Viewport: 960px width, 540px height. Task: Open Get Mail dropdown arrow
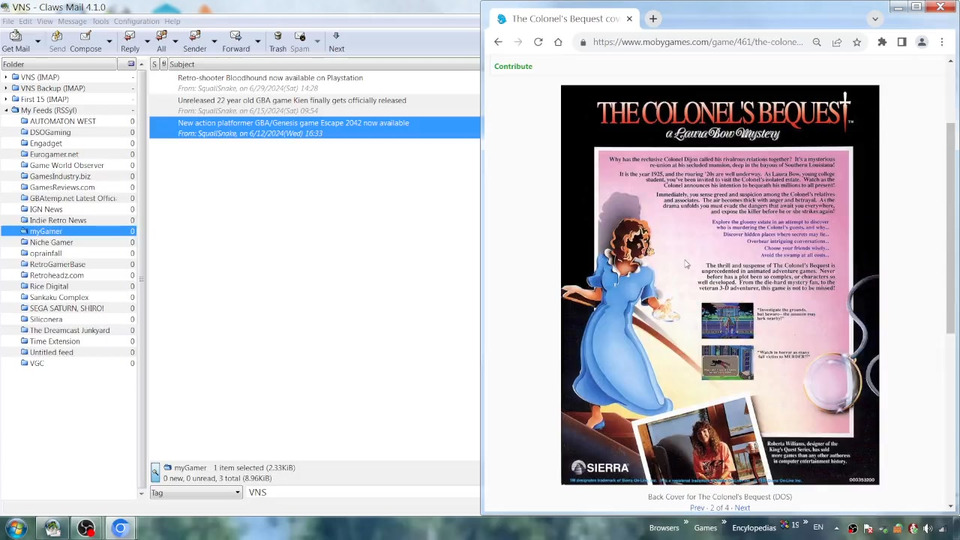click(37, 42)
